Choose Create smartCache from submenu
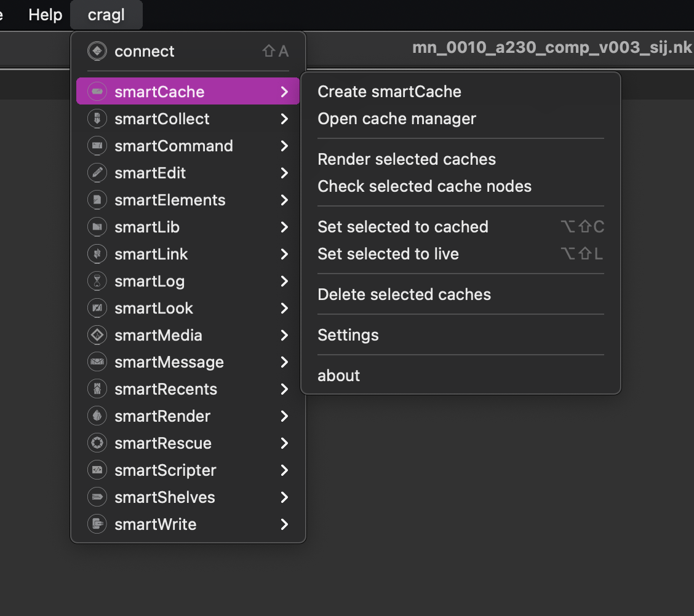 [x=389, y=92]
